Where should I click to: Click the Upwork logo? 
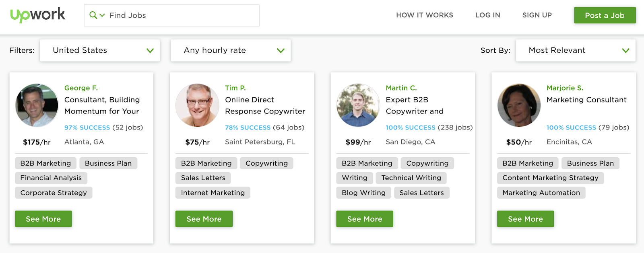(37, 15)
